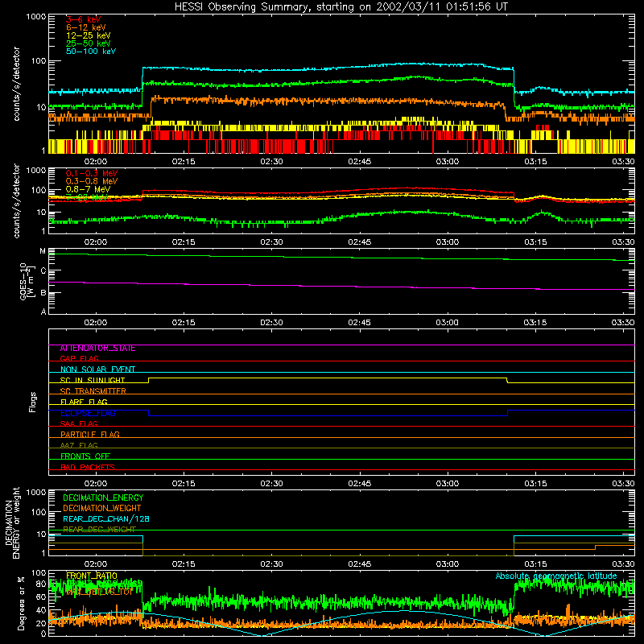Click the AAZ_FLAG label
Image resolution: width=644 pixels, height=644 pixels.
(x=79, y=446)
